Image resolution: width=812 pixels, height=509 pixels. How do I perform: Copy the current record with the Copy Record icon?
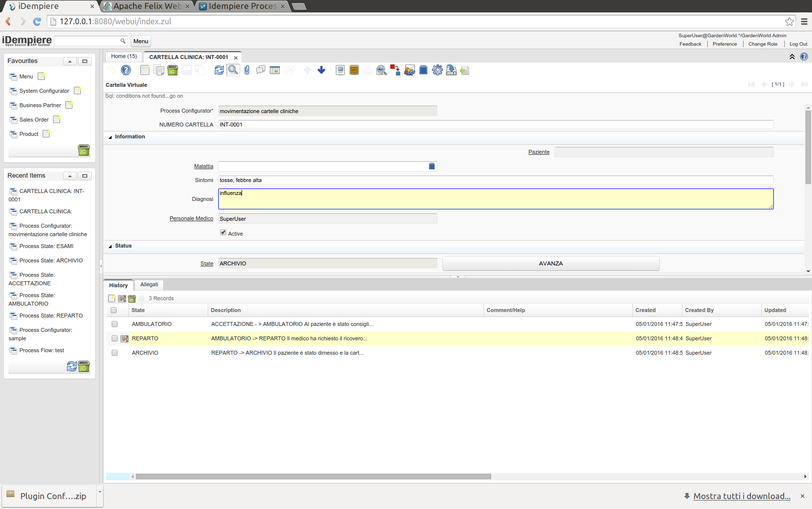[x=159, y=70]
